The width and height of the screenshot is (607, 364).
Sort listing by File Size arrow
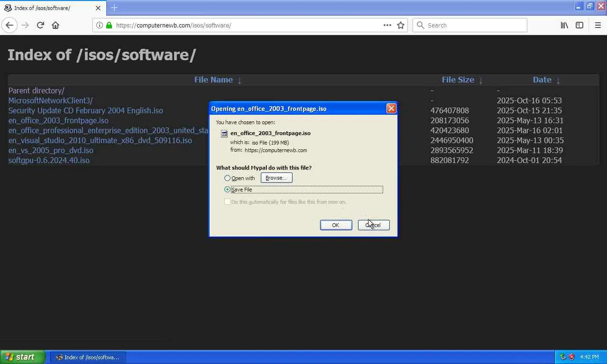481,80
